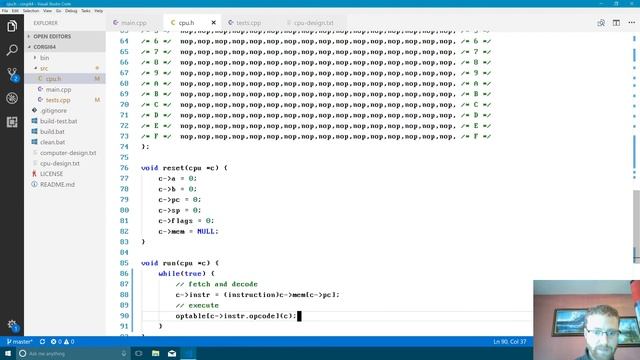Click the master branch status item
The image size is (640, 360).
coord(19,342)
